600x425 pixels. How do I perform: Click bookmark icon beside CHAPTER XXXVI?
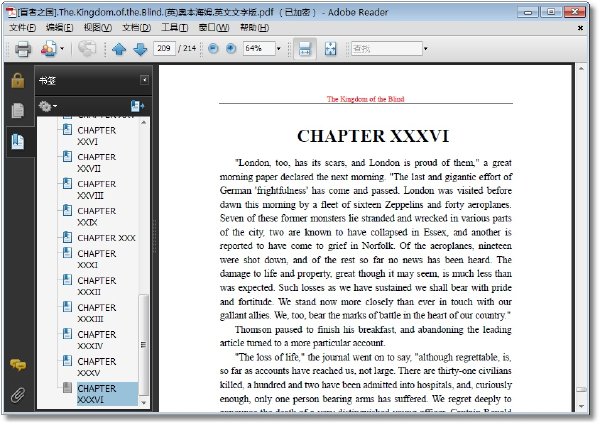(67, 388)
